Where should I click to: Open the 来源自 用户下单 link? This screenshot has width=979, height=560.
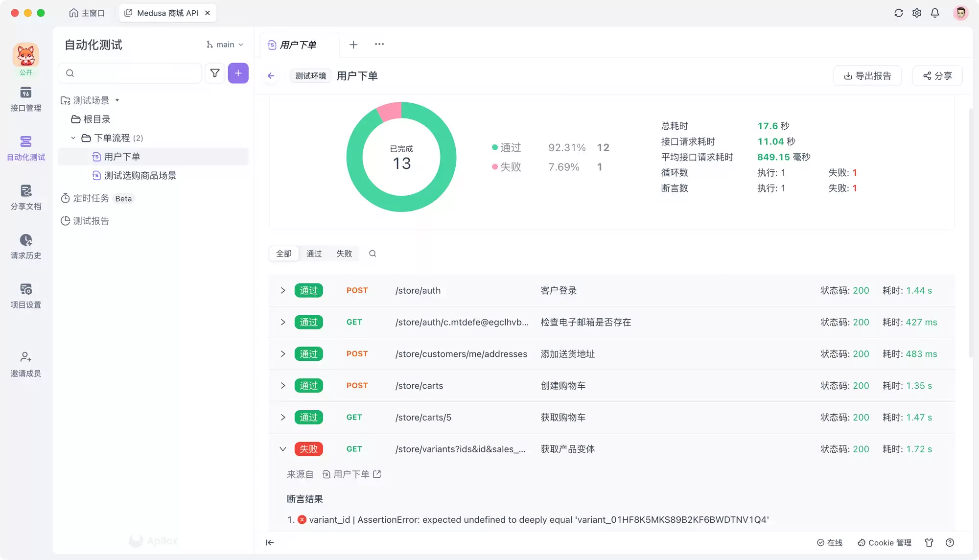point(351,474)
